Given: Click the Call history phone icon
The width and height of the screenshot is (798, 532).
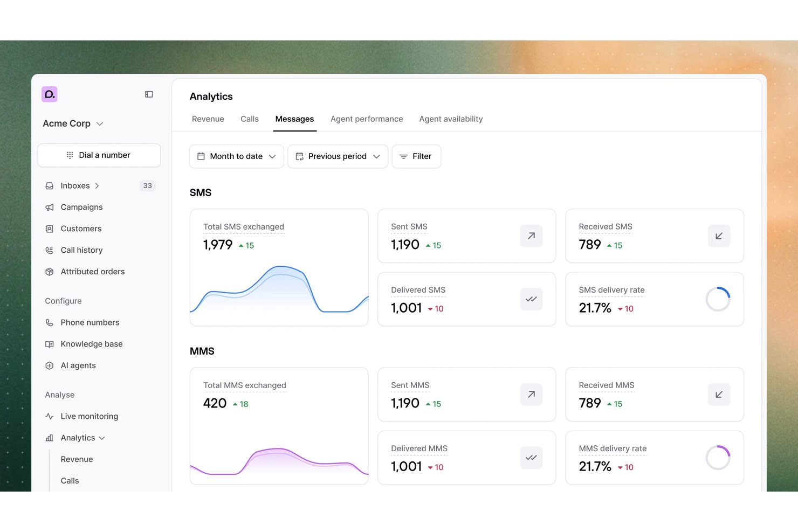Looking at the screenshot, I should tap(50, 250).
